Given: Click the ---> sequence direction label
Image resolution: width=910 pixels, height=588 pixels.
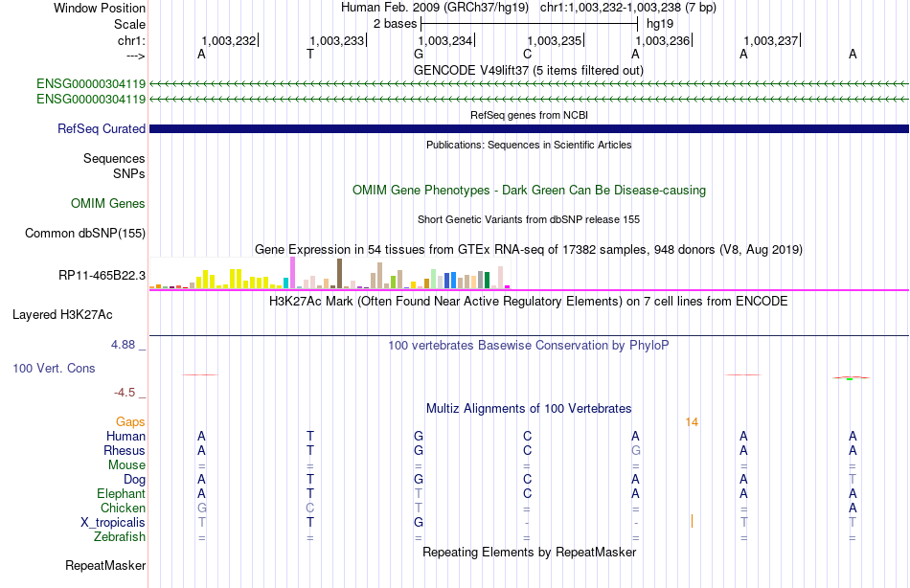Looking at the screenshot, I should click(136, 56).
